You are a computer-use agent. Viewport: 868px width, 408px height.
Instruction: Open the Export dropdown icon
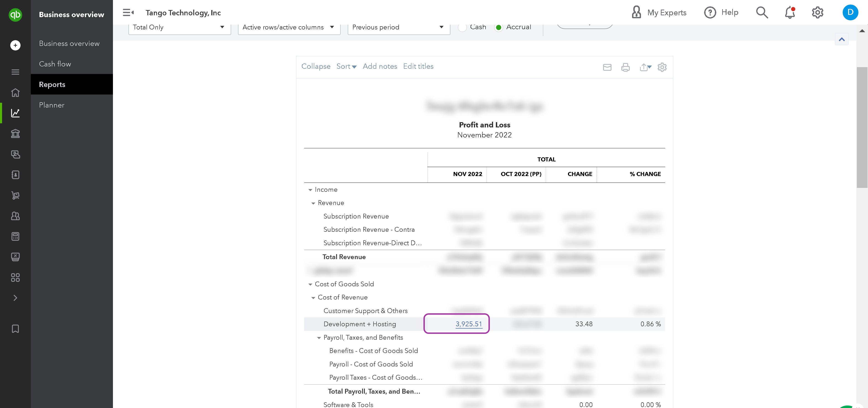(645, 67)
